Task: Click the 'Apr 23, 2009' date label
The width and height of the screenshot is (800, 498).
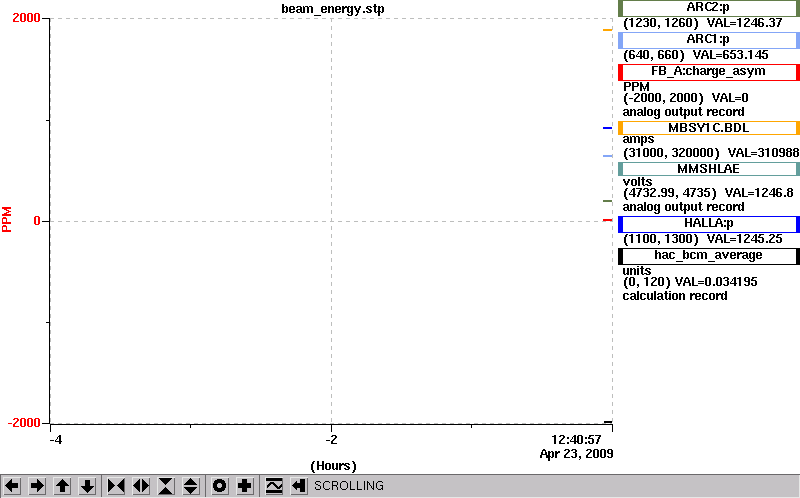Action: tap(577, 454)
